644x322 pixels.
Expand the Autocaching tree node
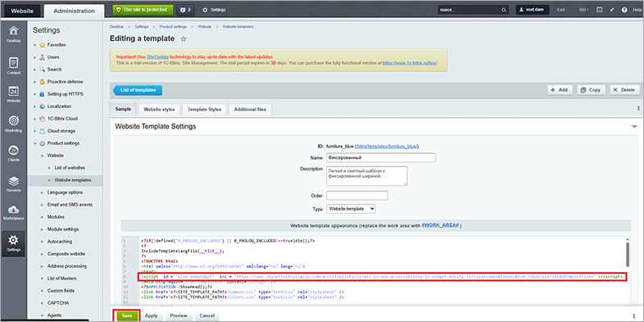click(42, 242)
